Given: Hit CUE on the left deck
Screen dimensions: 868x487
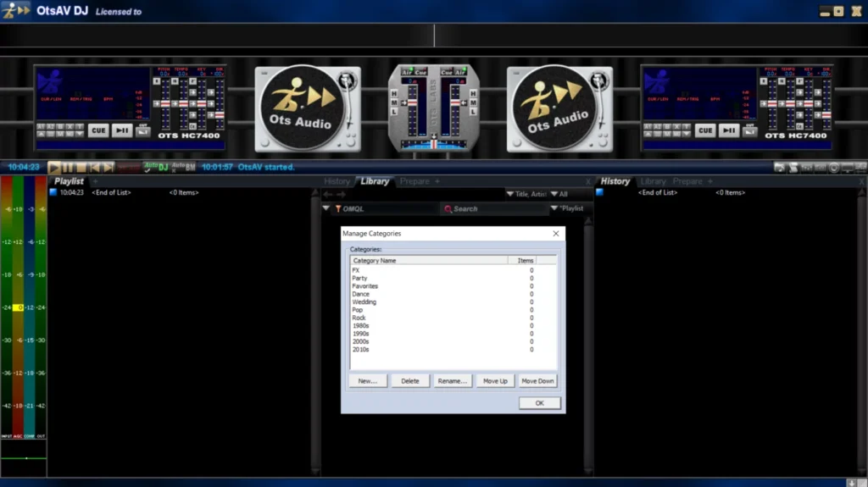Looking at the screenshot, I should tap(98, 130).
